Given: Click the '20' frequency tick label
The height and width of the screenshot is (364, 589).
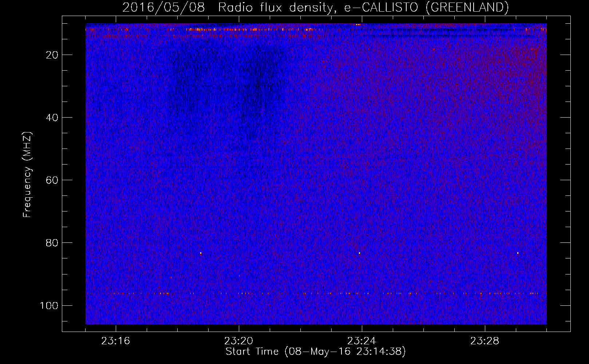Looking at the screenshot, I should (x=52, y=55).
